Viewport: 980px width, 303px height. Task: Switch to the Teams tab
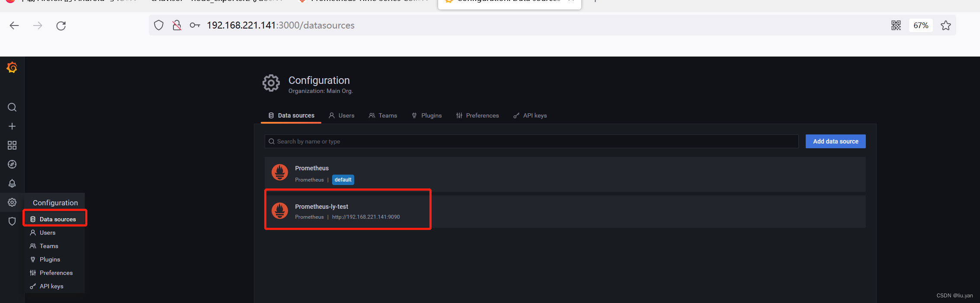pos(383,115)
